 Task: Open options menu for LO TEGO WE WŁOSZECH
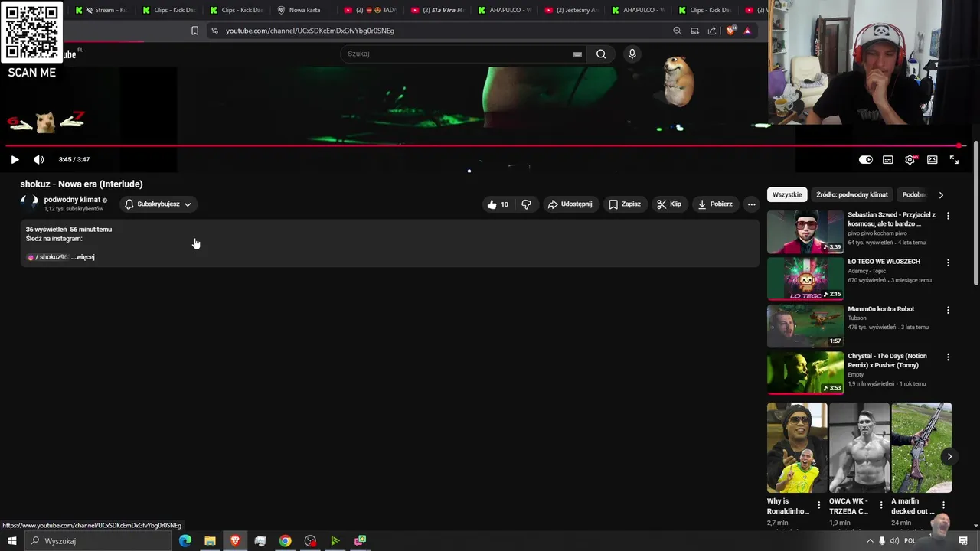[x=948, y=263]
